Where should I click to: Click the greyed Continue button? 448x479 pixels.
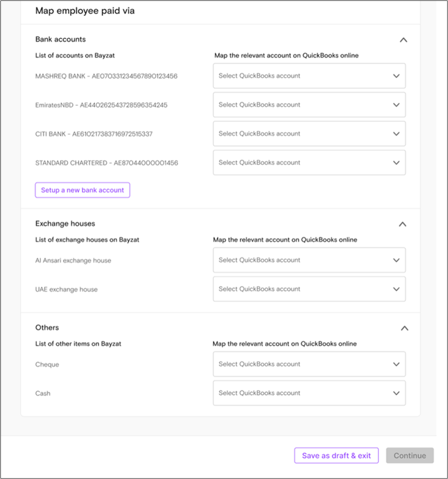pyautogui.click(x=410, y=456)
